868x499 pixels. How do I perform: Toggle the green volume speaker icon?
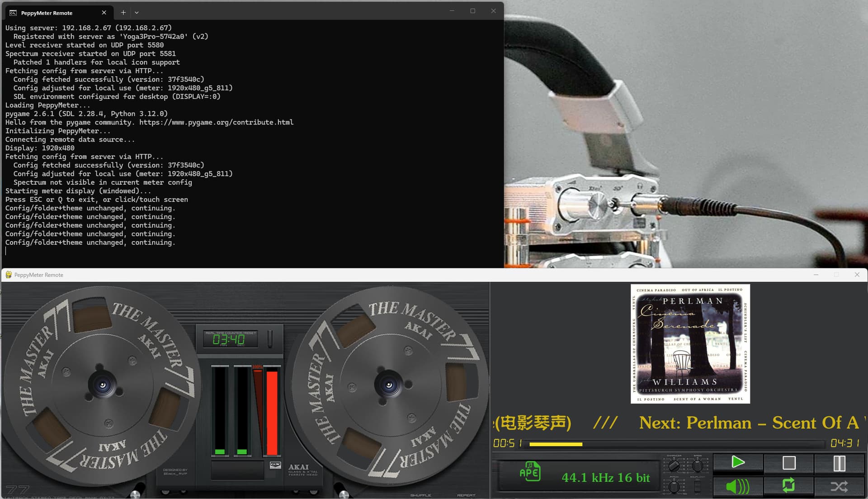[738, 487]
